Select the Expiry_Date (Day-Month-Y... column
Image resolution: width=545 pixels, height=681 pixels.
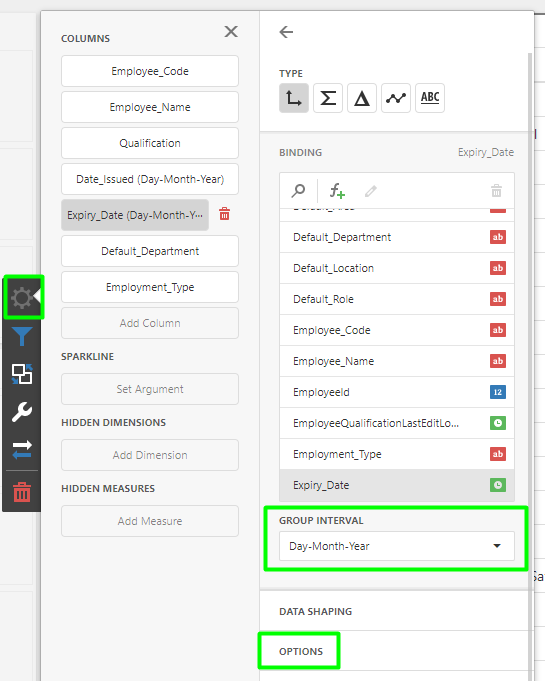click(x=135, y=215)
